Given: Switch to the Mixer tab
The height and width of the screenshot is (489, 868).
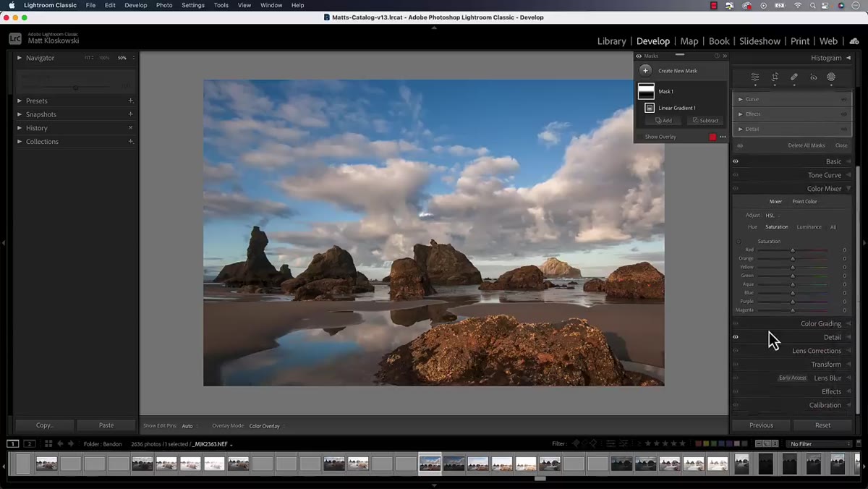Looking at the screenshot, I should click(x=775, y=202).
